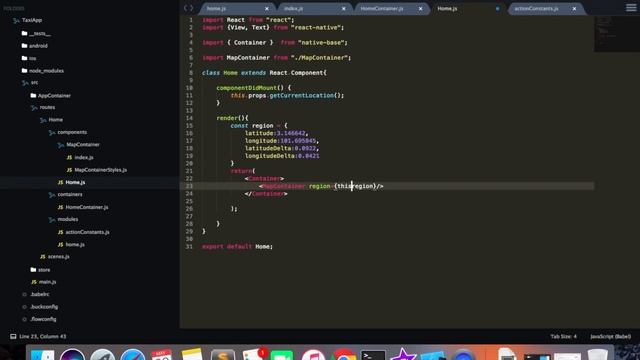This screenshot has width=640, height=360.
Task: Click the minimap code preview
Action: 617,34
